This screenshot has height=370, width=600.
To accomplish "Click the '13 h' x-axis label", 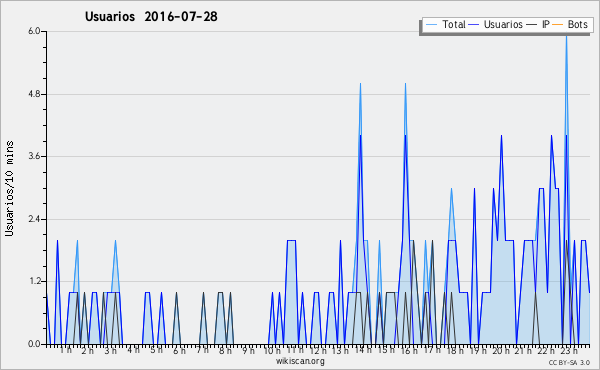I will (340, 350).
